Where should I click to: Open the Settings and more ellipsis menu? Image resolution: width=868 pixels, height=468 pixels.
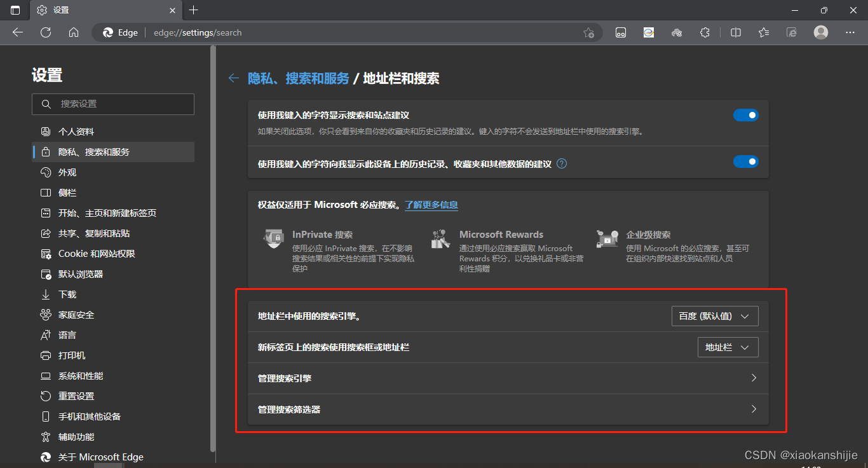tap(850, 32)
